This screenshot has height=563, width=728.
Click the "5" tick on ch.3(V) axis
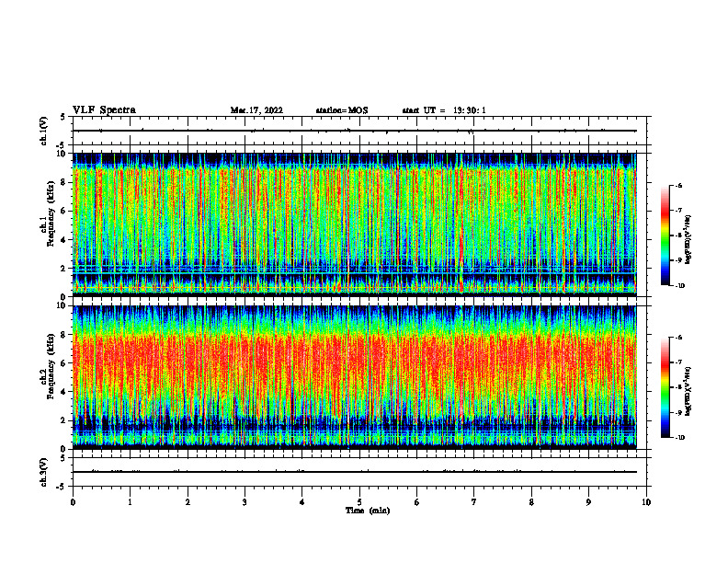[x=63, y=458]
